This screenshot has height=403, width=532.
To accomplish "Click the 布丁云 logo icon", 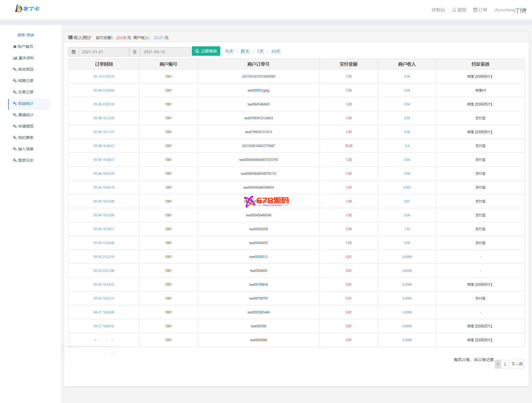I will [19, 8].
